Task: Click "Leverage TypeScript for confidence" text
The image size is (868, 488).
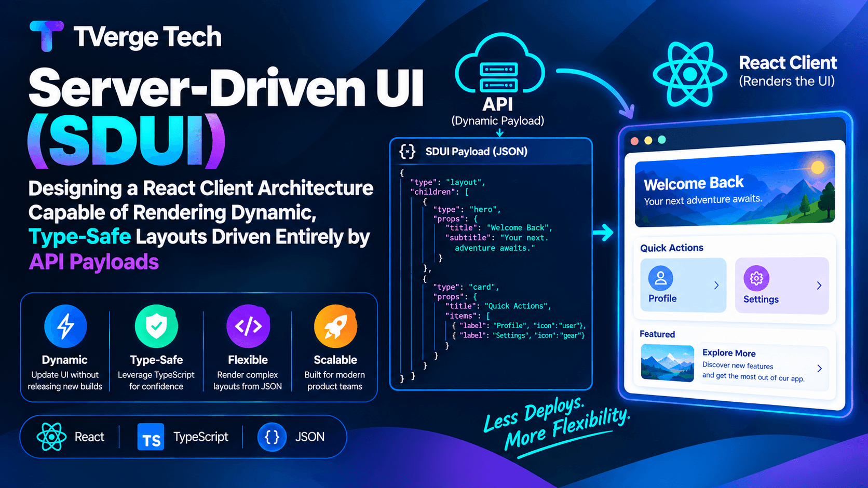Action: tap(156, 381)
